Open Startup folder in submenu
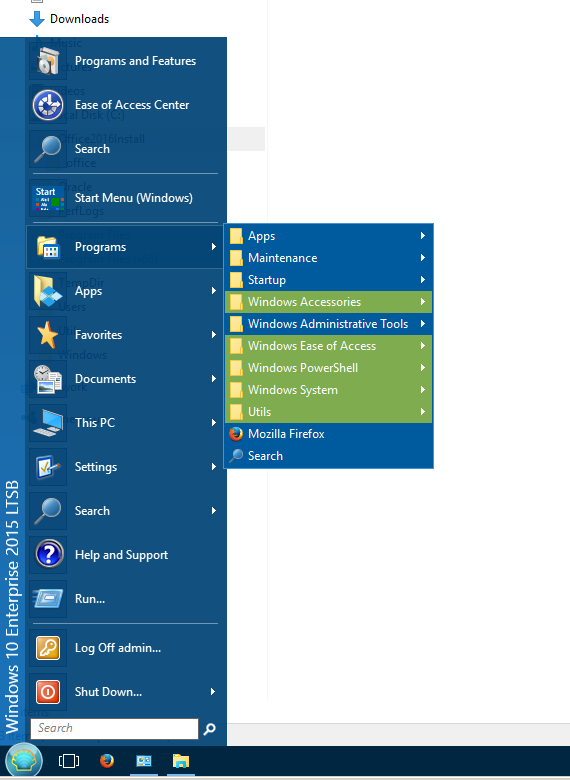 tap(329, 280)
